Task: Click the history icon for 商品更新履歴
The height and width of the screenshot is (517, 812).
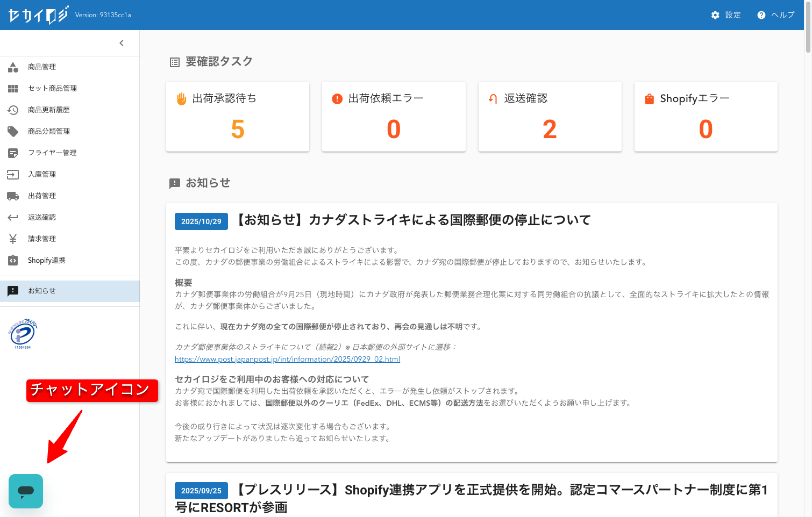Action: (x=13, y=110)
